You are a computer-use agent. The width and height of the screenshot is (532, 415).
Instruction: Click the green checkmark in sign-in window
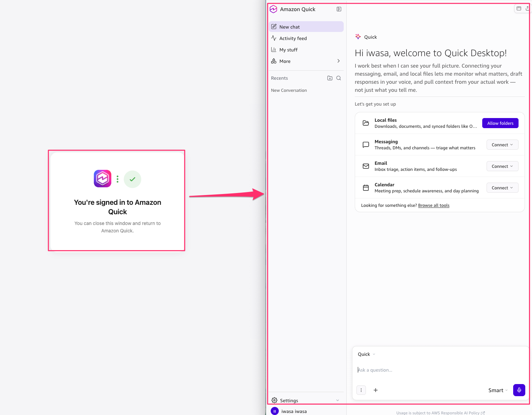[132, 179]
